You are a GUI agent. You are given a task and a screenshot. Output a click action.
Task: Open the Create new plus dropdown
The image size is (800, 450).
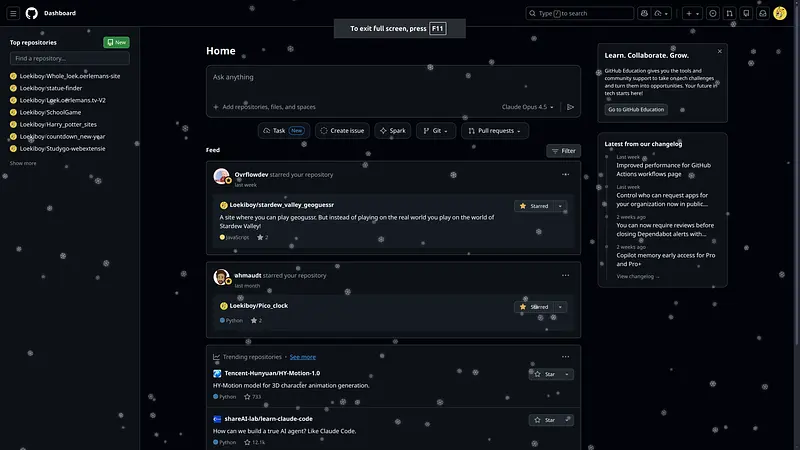(693, 13)
